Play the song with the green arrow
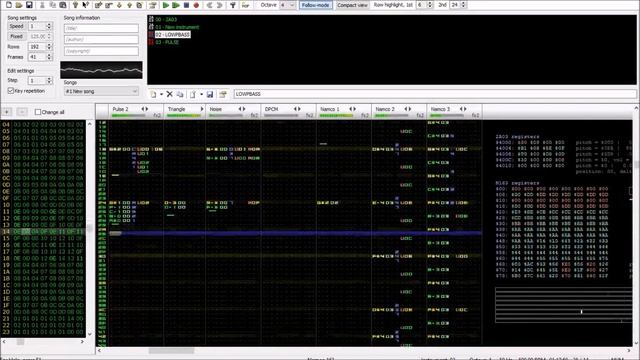This screenshot has height=360, width=640. click(x=166, y=5)
